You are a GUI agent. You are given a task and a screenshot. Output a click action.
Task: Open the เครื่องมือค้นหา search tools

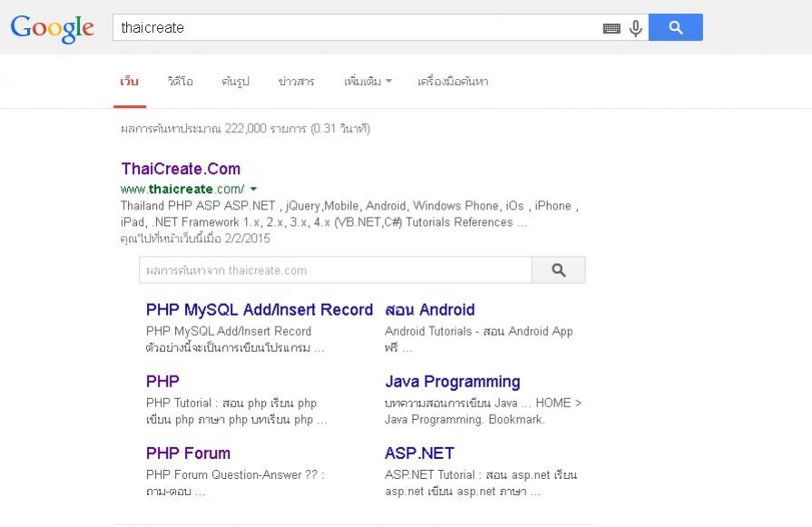453,82
